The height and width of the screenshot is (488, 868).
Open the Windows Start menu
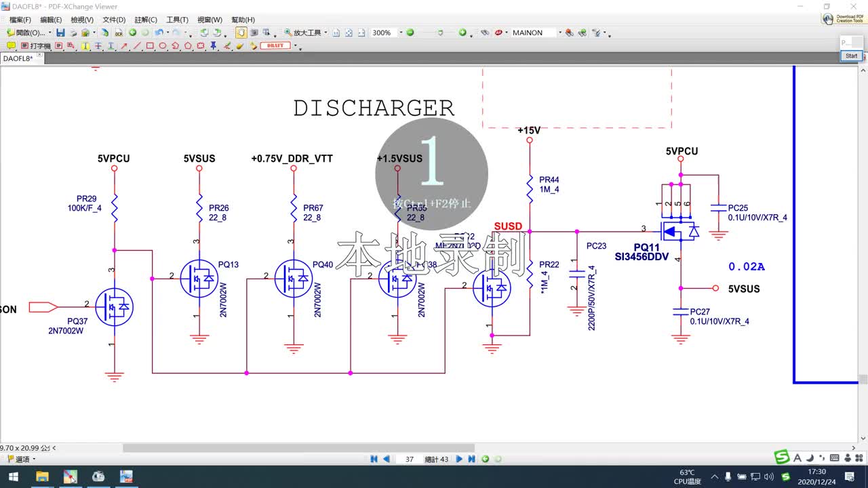point(12,476)
